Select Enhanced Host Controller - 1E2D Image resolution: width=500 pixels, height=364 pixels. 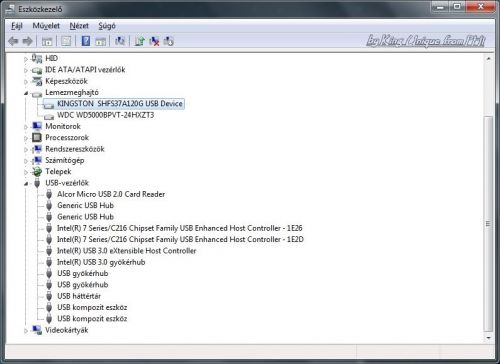pos(180,239)
